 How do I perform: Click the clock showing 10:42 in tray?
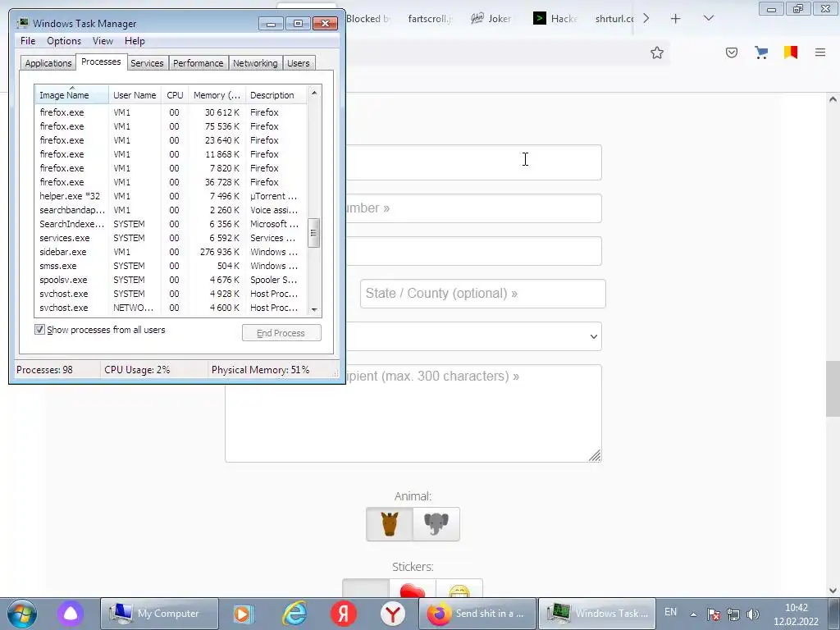[x=796, y=608]
